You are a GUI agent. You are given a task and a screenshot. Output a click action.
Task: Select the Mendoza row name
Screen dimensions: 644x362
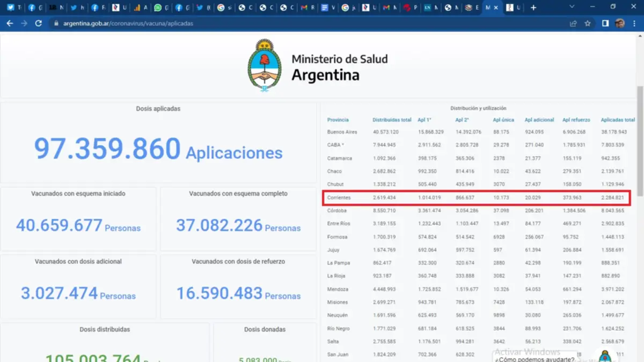[338, 289]
